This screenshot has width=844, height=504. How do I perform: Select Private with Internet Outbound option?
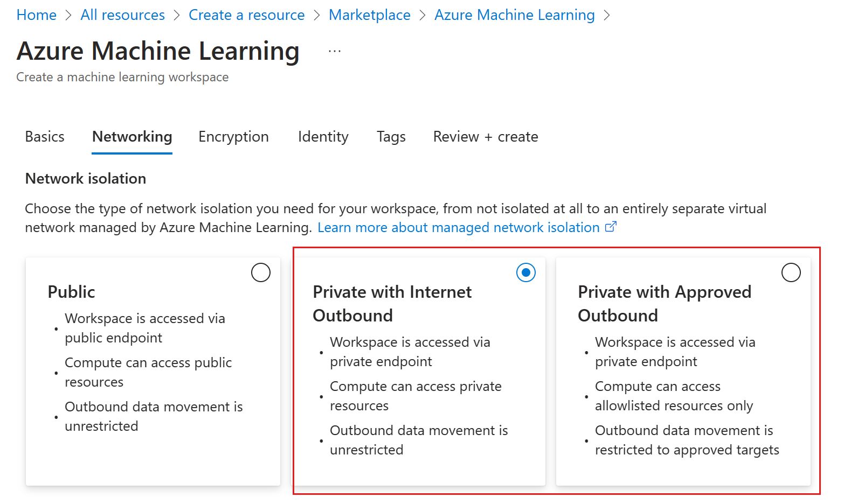[x=525, y=272]
